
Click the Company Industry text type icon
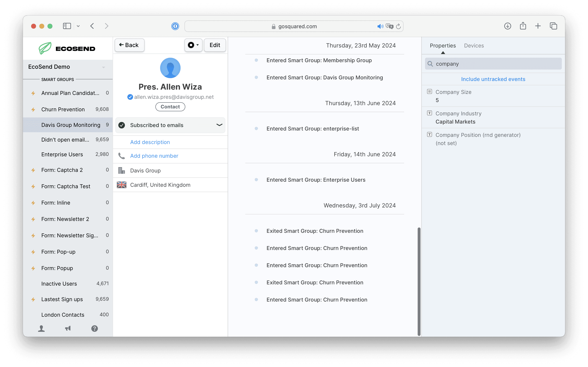[429, 113]
